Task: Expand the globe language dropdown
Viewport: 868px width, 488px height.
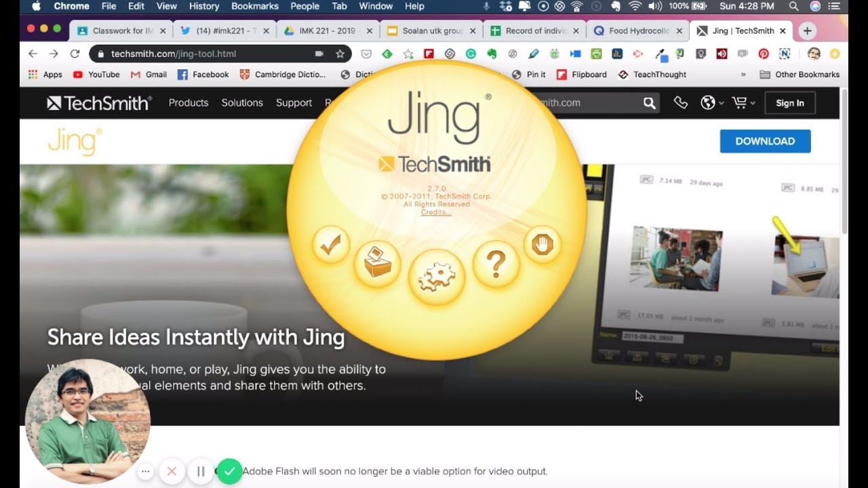Action: click(x=712, y=103)
